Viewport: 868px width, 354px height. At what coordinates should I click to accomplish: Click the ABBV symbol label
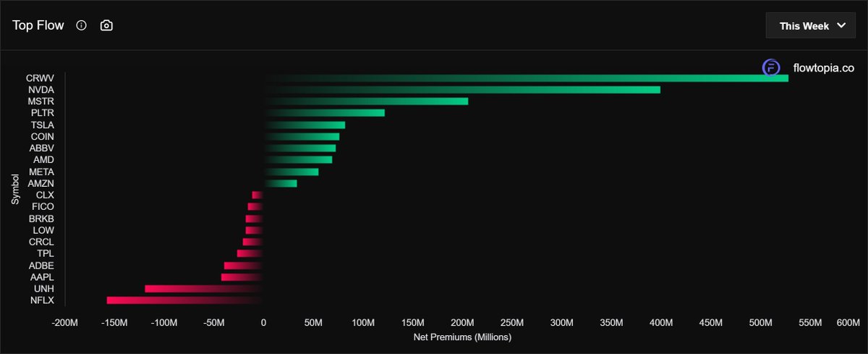point(41,148)
